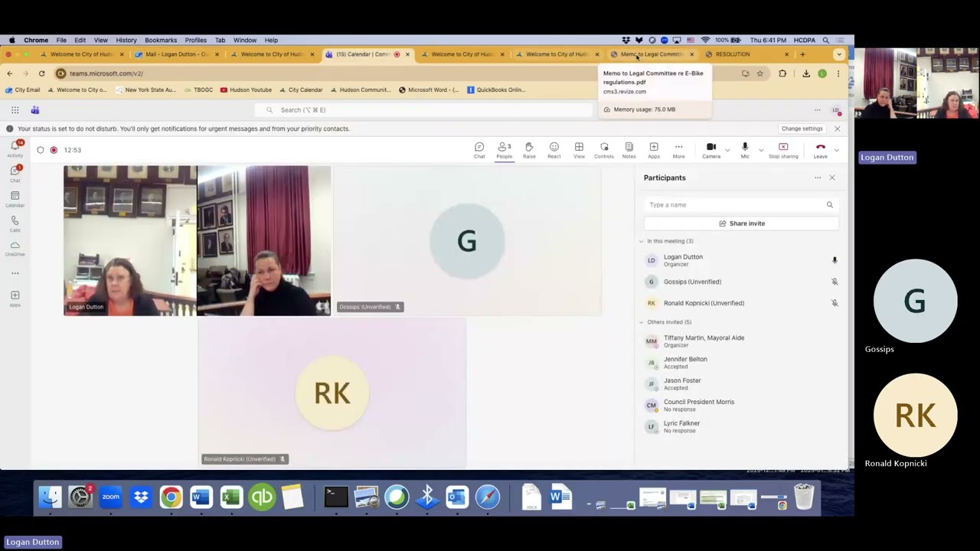Viewport: 980px width, 551px height.
Task: Reload the Teams page
Action: (41, 73)
